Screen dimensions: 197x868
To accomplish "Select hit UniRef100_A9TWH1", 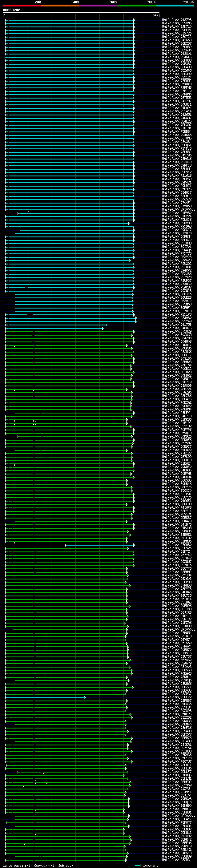I will point(177,267).
